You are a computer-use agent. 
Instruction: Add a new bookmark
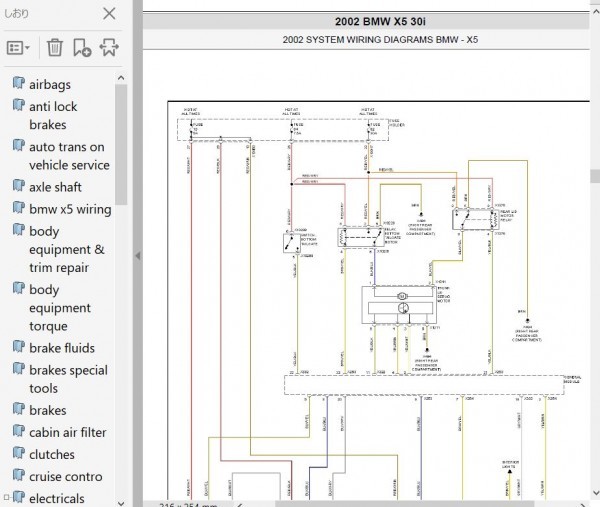pos(82,47)
